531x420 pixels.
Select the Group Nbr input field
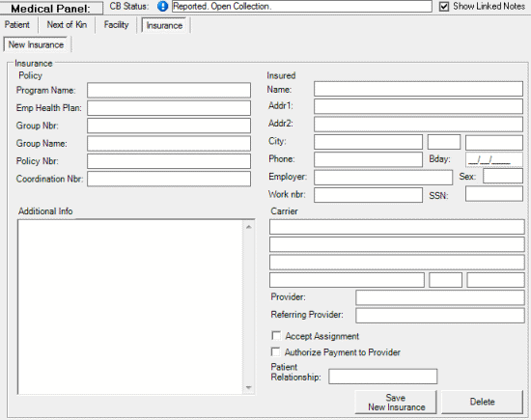point(169,126)
